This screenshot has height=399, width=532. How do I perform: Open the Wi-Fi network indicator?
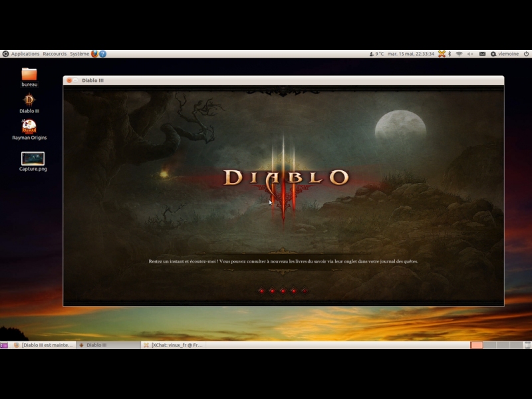459,54
